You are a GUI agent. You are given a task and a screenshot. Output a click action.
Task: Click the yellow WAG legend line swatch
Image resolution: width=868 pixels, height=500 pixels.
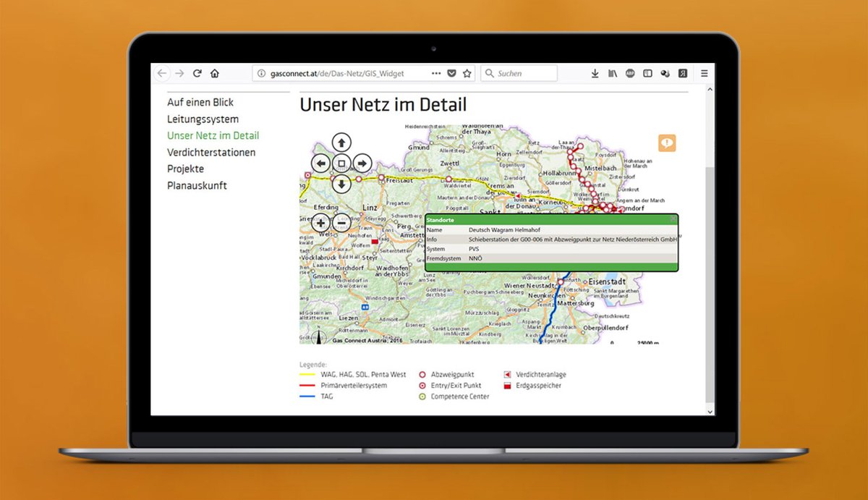[307, 374]
